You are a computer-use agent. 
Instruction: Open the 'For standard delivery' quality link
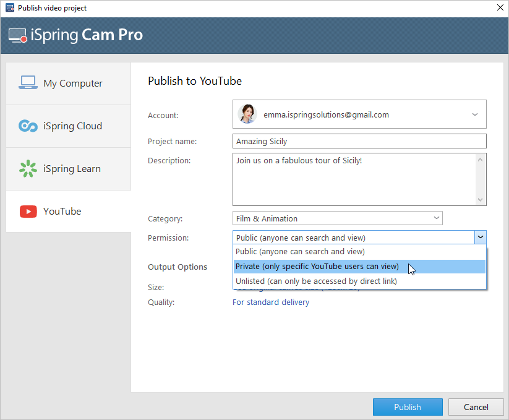click(x=271, y=302)
